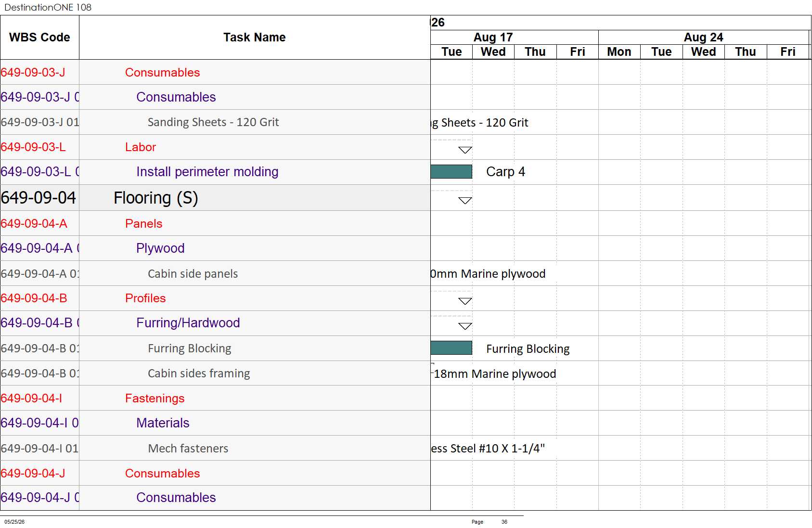812x528 pixels.
Task: Select purple Consumables task under 649-09-03-J
Action: click(x=176, y=97)
